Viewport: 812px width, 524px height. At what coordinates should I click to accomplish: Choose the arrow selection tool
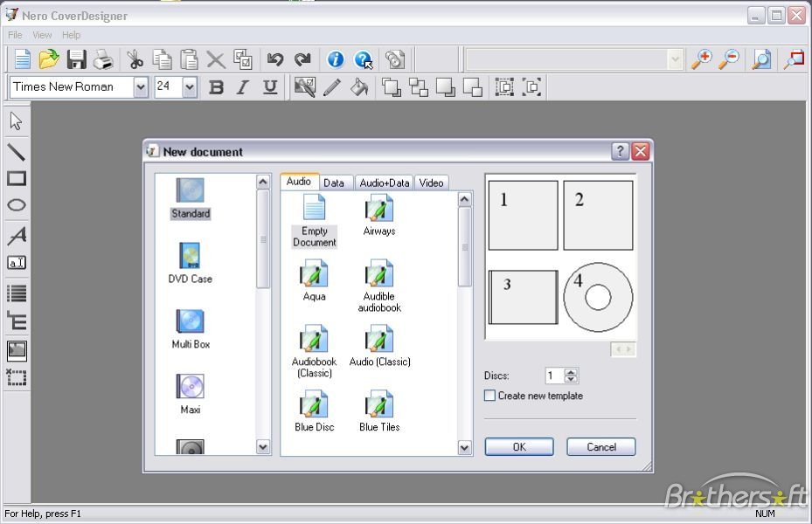click(16, 121)
